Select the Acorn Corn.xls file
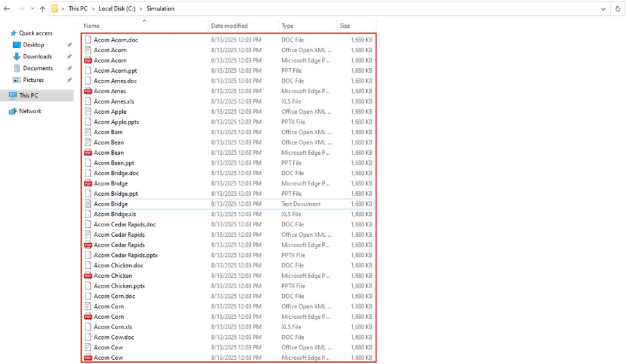 (x=113, y=326)
